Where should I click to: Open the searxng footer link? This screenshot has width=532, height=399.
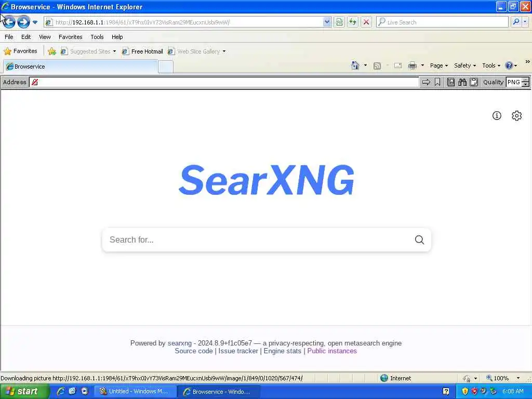tap(179, 343)
